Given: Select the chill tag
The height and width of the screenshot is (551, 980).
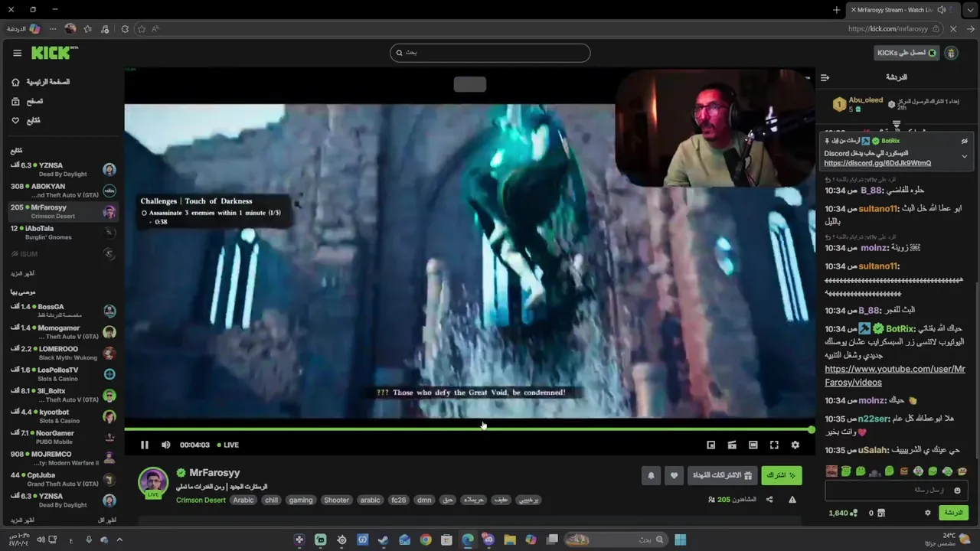Looking at the screenshot, I should click(271, 500).
